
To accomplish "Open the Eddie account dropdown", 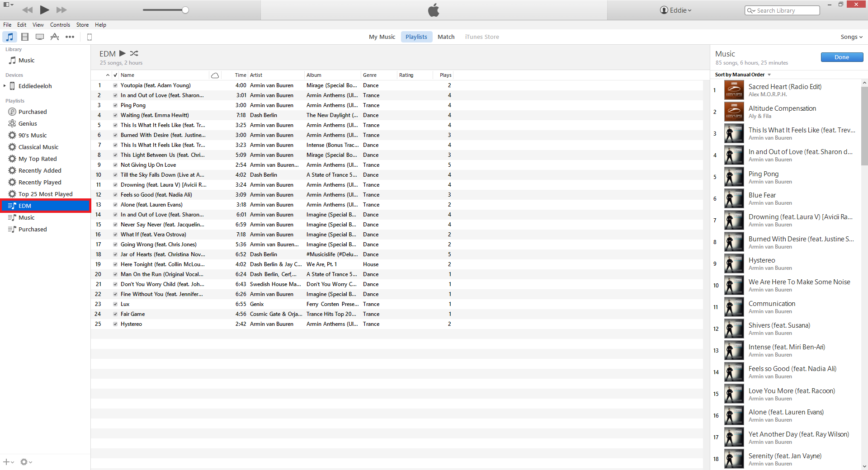I will point(675,10).
